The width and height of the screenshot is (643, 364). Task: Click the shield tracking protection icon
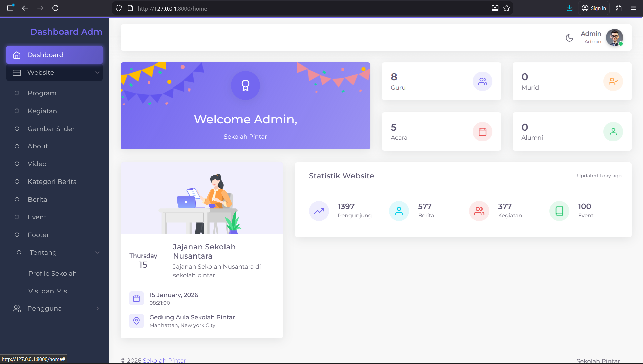[119, 8]
